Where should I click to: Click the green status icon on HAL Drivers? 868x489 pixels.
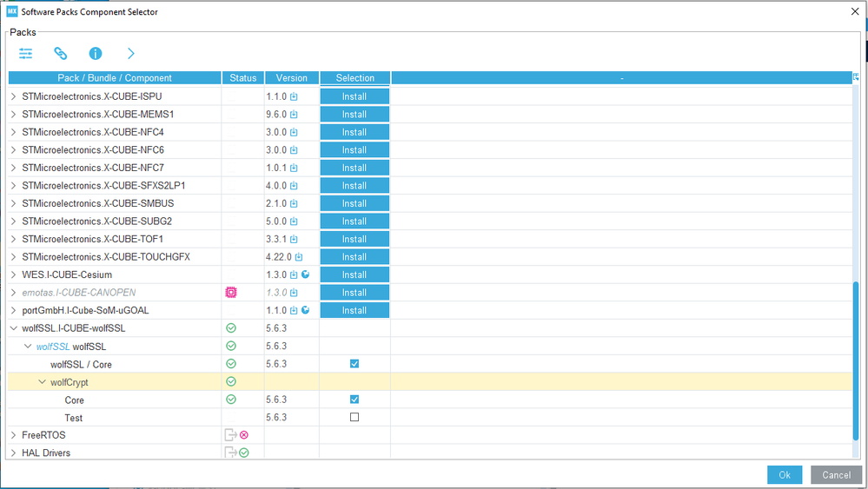(x=244, y=453)
